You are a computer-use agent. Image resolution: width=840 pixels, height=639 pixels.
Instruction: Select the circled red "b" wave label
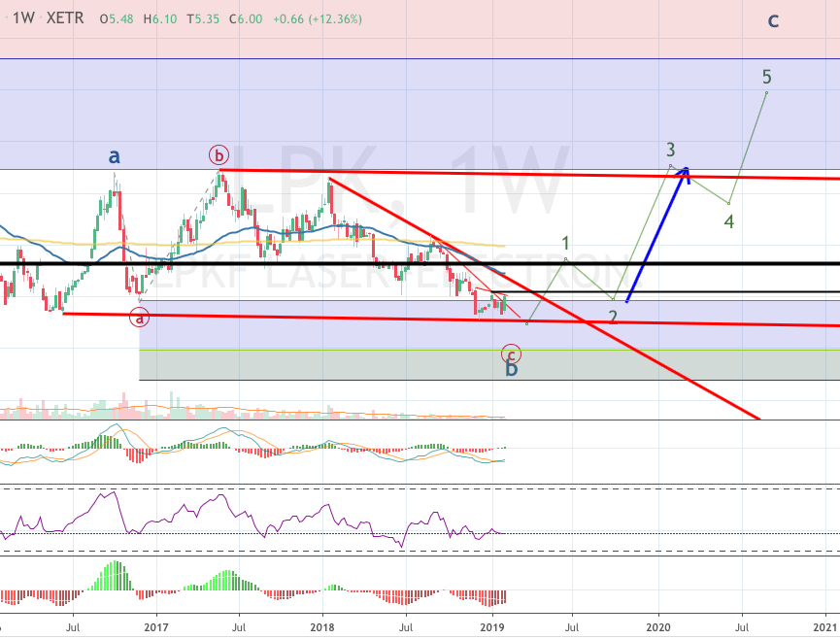click(218, 154)
